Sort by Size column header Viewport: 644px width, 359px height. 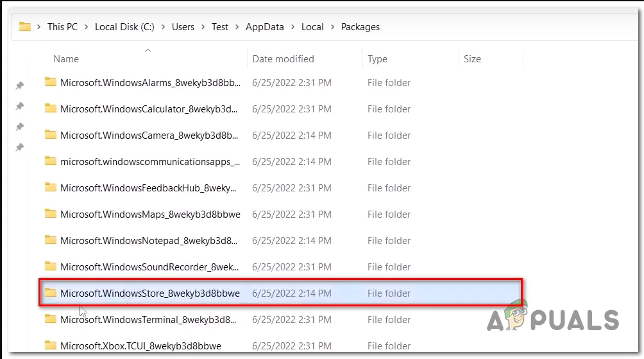472,59
